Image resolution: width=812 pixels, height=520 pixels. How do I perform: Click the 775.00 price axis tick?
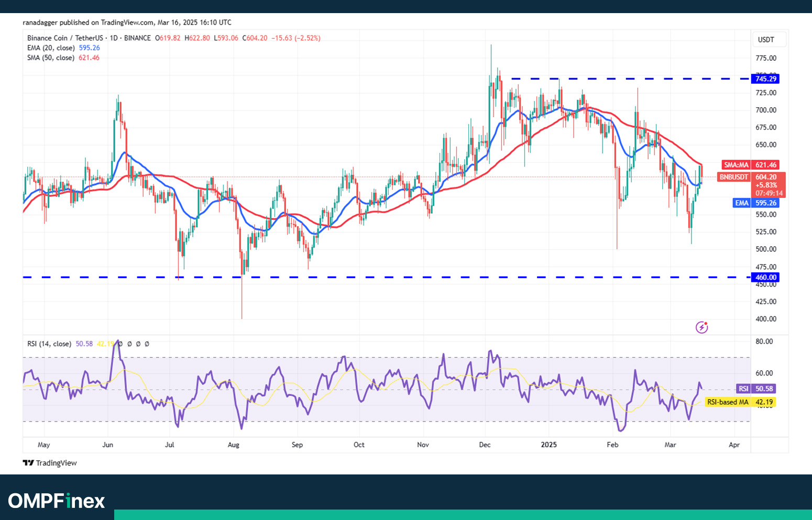(766, 58)
